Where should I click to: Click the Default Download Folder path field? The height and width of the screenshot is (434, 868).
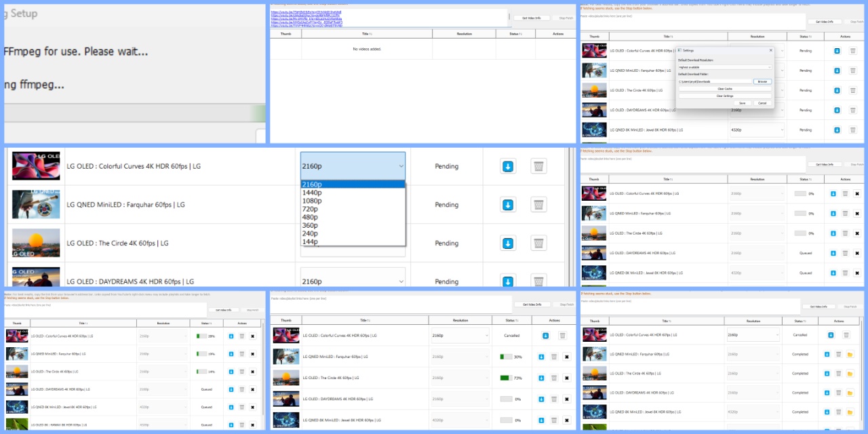tap(715, 81)
